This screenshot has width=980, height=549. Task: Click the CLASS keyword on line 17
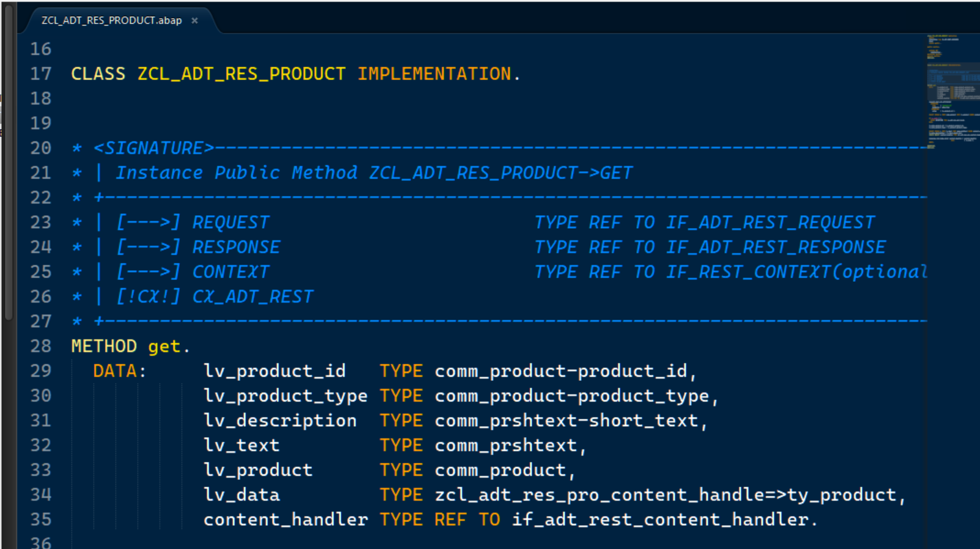[98, 74]
